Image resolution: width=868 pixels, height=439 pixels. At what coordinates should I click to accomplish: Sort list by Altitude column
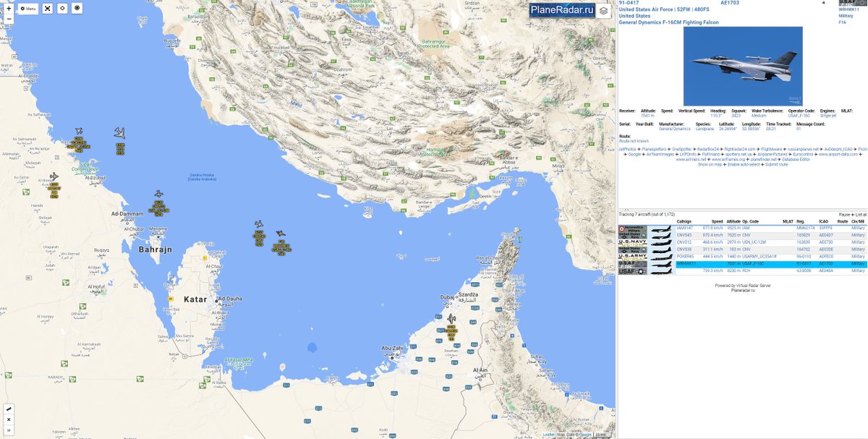[x=733, y=221]
